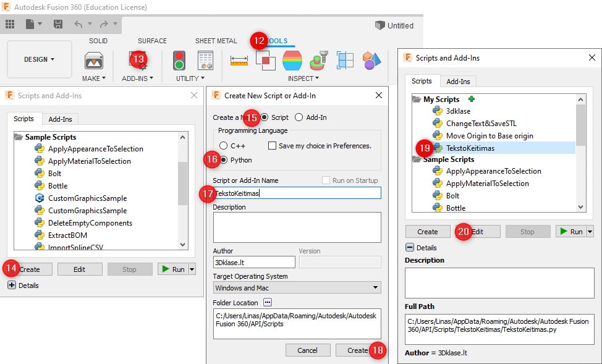Select the Interference overlapping squares tool
The width and height of the screenshot is (602, 364).
266,61
